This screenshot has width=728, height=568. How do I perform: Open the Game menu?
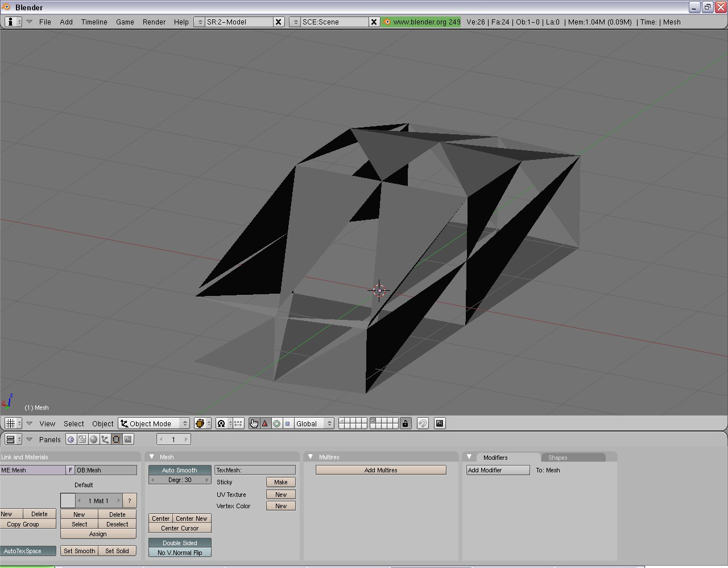pos(125,22)
